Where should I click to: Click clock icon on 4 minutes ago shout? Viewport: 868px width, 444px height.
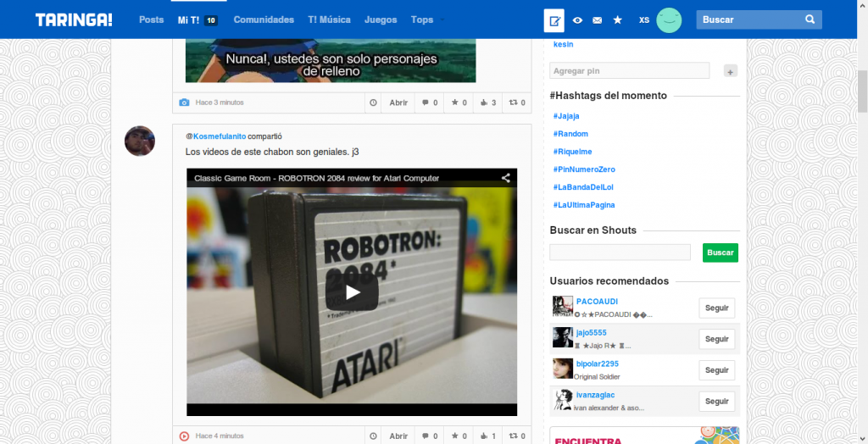(x=373, y=436)
